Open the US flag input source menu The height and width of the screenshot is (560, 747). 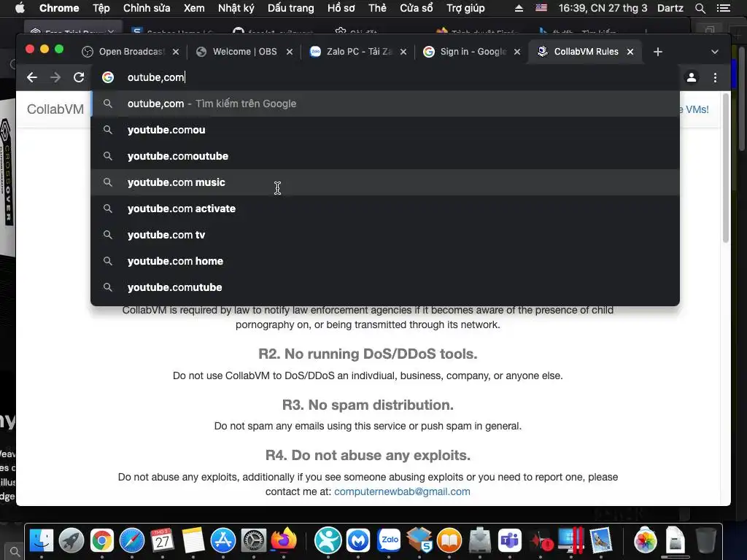click(x=541, y=8)
